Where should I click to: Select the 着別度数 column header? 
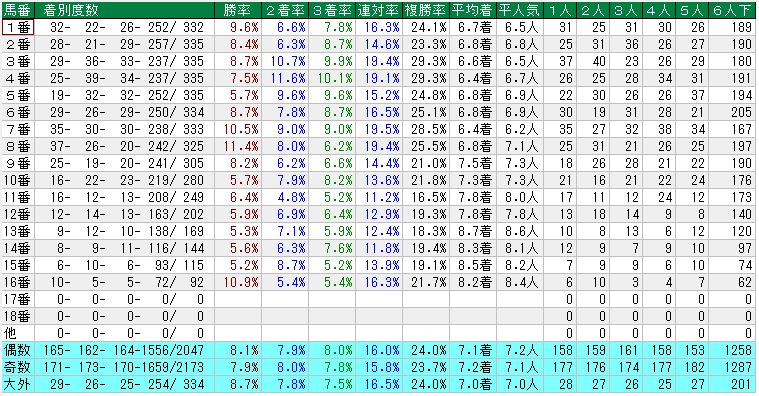124,10
